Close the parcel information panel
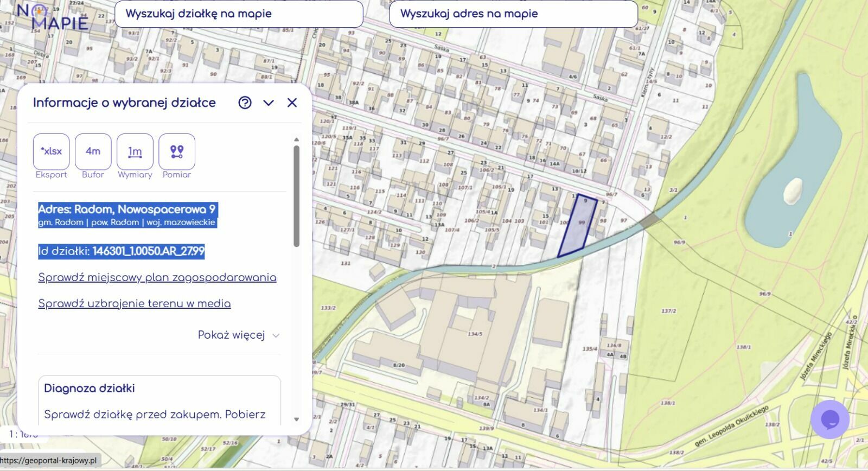Image resolution: width=868 pixels, height=471 pixels. pyautogui.click(x=292, y=103)
